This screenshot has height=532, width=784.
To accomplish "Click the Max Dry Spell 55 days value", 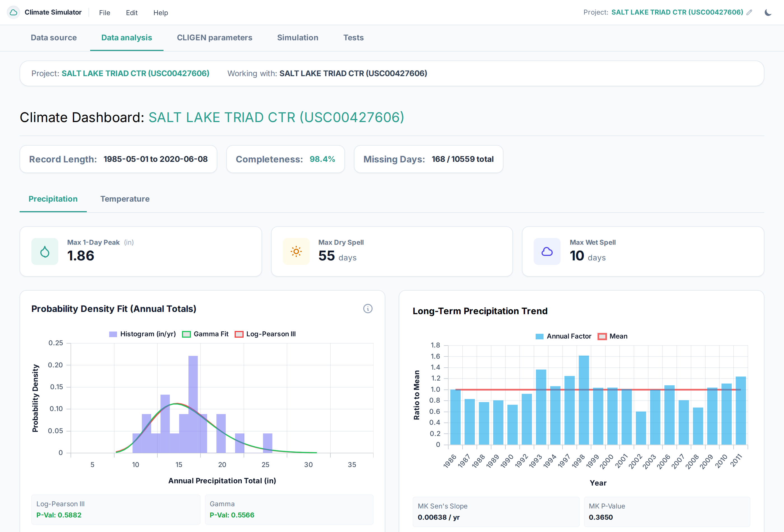I will coord(337,256).
